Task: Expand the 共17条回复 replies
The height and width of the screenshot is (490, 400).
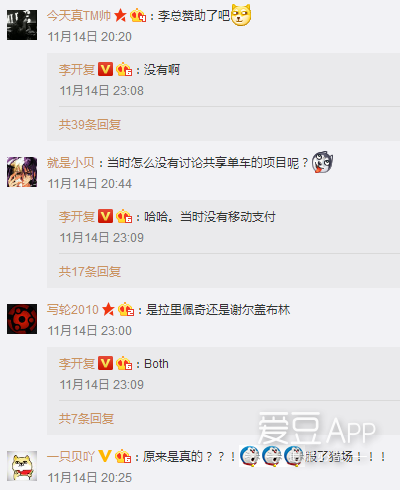Action: pos(90,272)
